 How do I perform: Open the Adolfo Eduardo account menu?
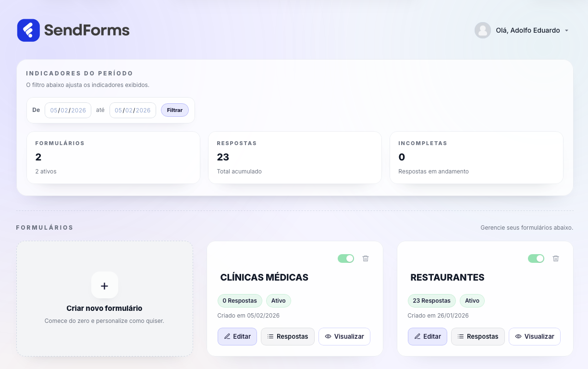click(x=528, y=30)
